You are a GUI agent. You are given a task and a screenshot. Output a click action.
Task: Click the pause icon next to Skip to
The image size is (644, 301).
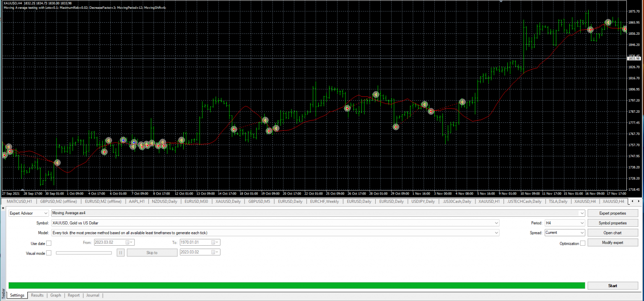click(x=120, y=252)
